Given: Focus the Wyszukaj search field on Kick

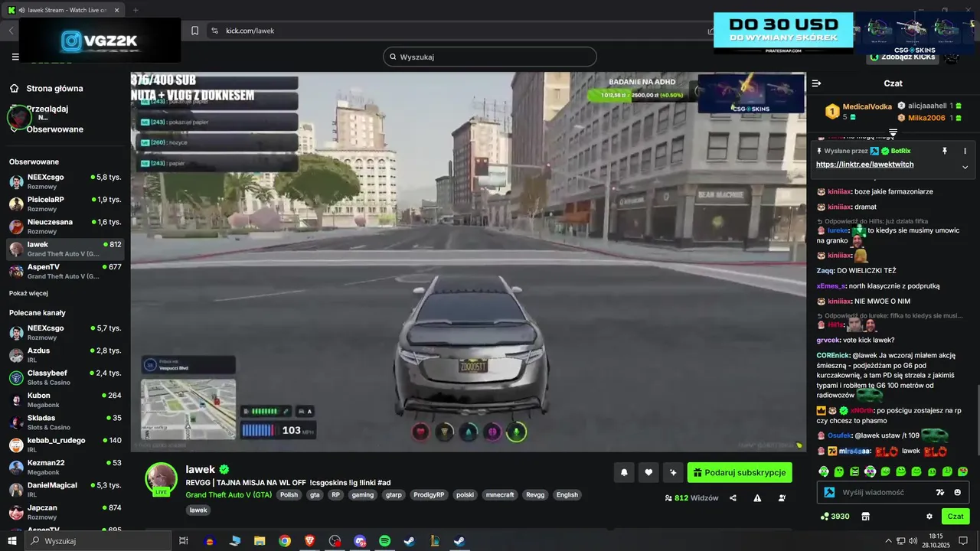Looking at the screenshot, I should (x=490, y=57).
